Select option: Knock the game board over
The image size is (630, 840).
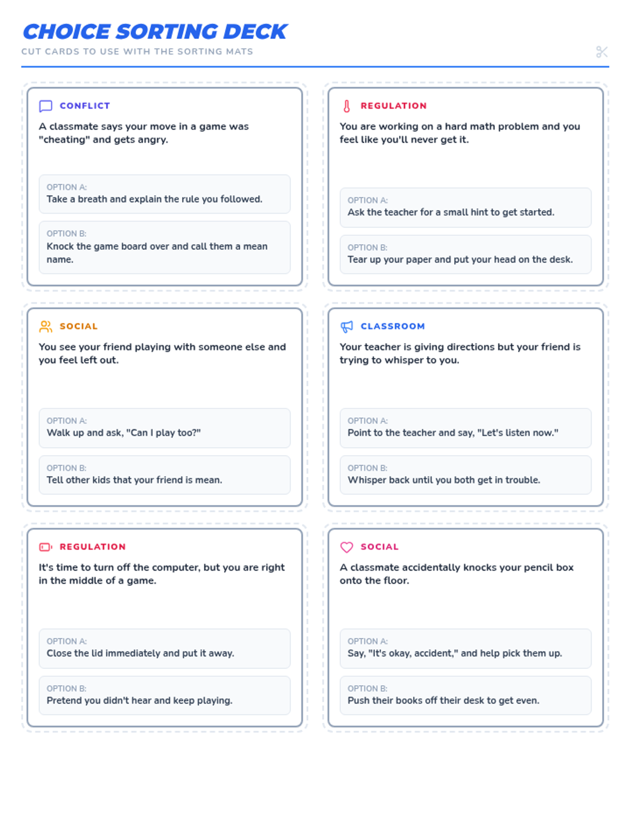(164, 247)
